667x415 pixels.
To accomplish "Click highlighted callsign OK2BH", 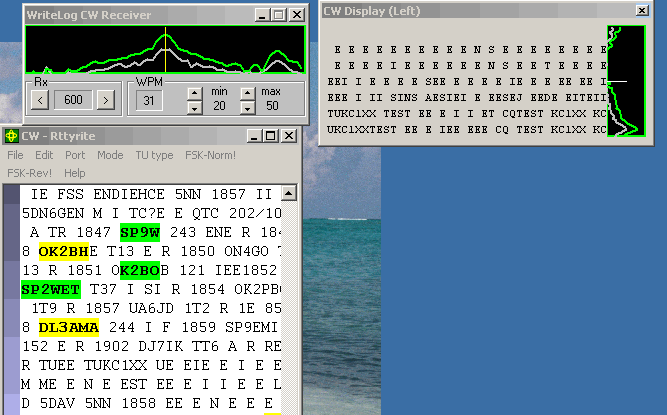I will coord(64,251).
